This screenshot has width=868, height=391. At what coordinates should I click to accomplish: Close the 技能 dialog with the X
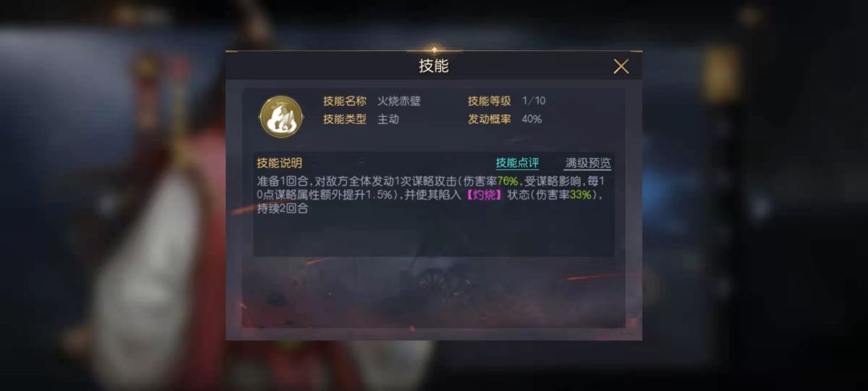click(x=621, y=66)
